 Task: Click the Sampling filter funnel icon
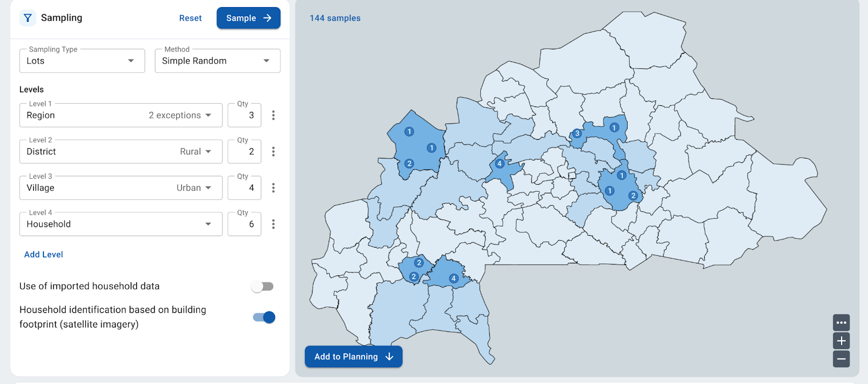(x=28, y=18)
